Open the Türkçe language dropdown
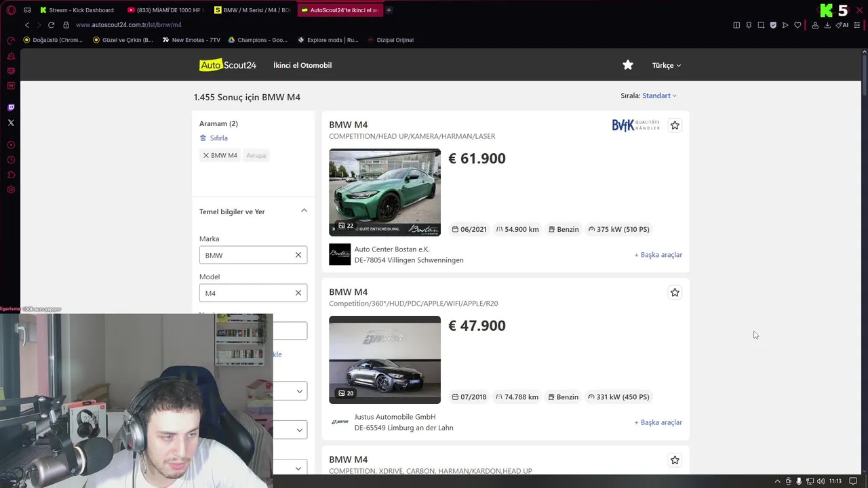 (x=667, y=66)
